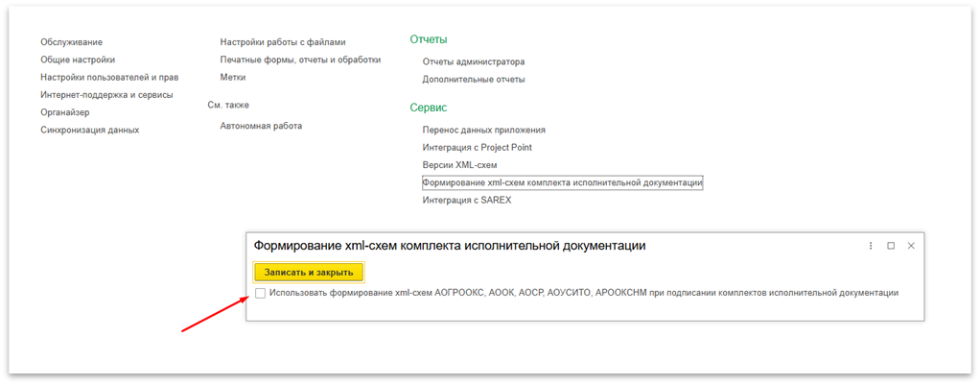
Task: Open Интеграция с Project Point
Action: [x=477, y=148]
